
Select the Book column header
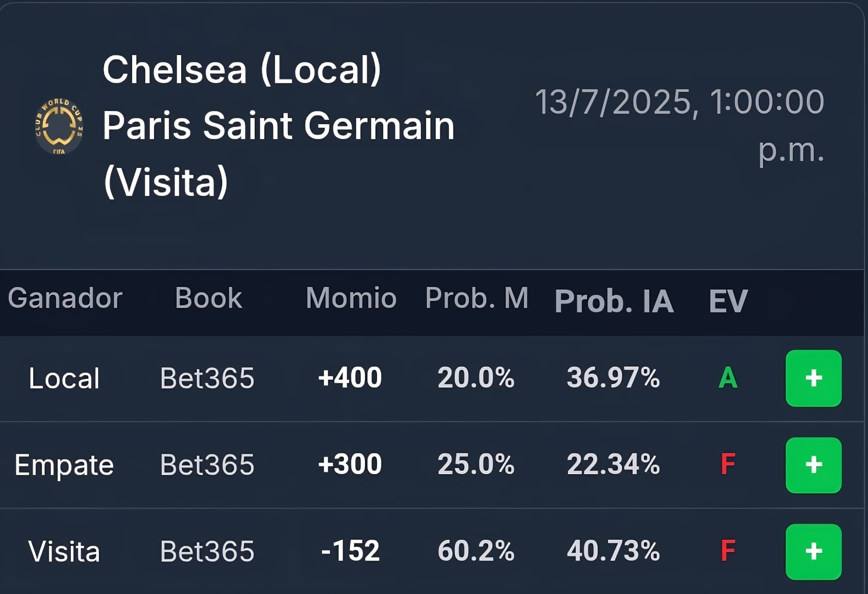pyautogui.click(x=208, y=298)
